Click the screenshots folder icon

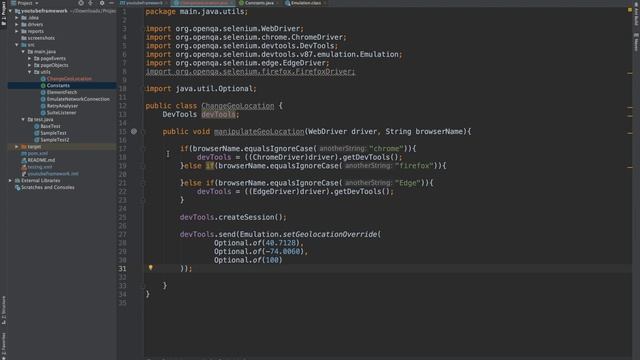[x=24, y=38]
